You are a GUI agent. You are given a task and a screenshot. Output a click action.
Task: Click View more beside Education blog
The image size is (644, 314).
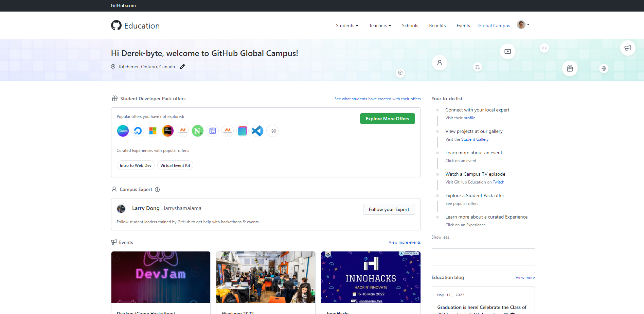(x=525, y=278)
